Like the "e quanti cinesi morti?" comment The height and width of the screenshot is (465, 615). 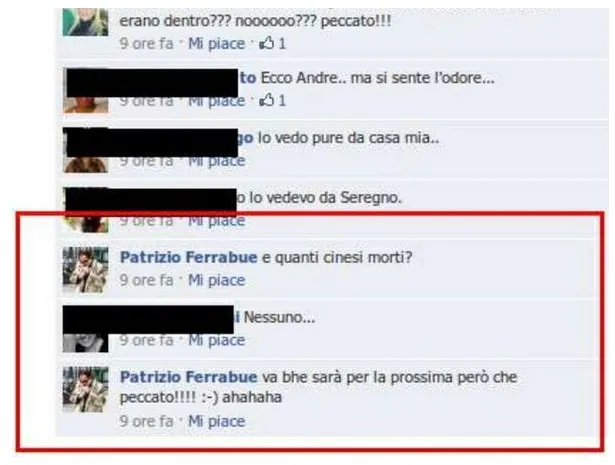point(217,280)
